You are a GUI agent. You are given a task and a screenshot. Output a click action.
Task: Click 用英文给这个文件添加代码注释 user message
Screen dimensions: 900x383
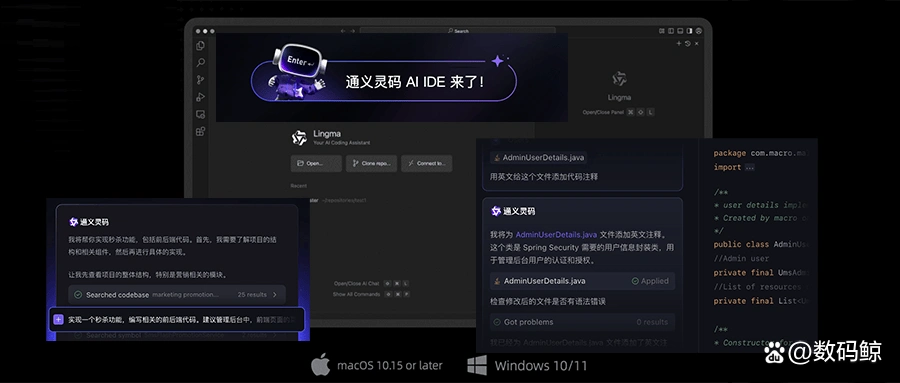click(544, 177)
